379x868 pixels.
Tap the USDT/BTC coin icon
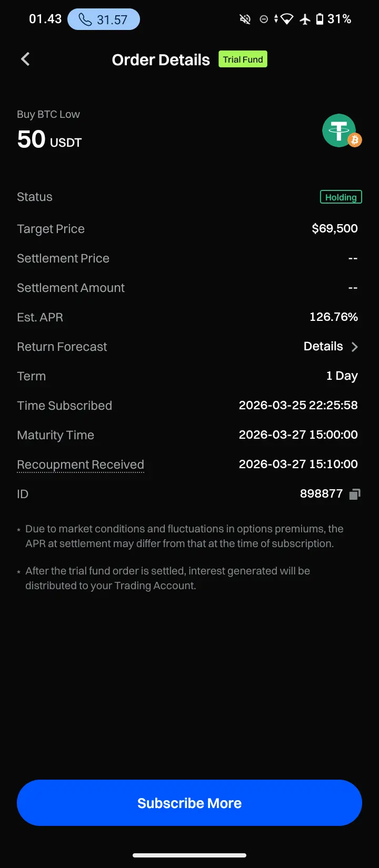pyautogui.click(x=341, y=131)
